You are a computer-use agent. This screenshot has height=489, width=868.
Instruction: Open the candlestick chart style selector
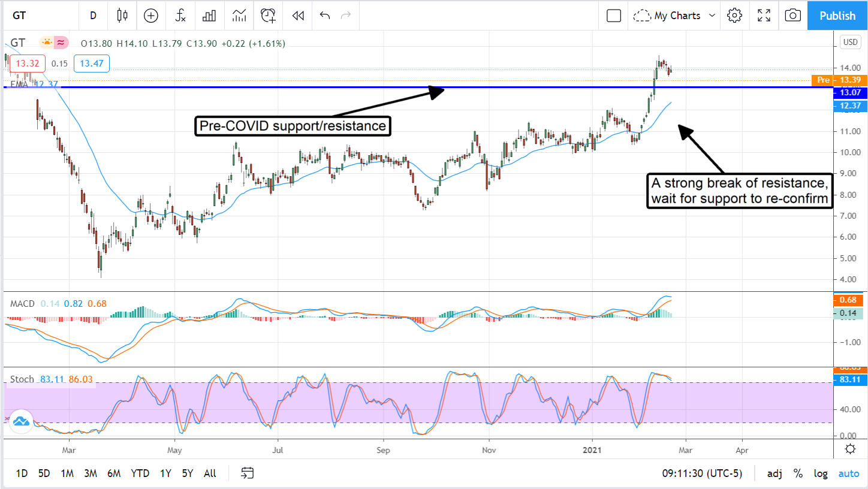(x=122, y=16)
